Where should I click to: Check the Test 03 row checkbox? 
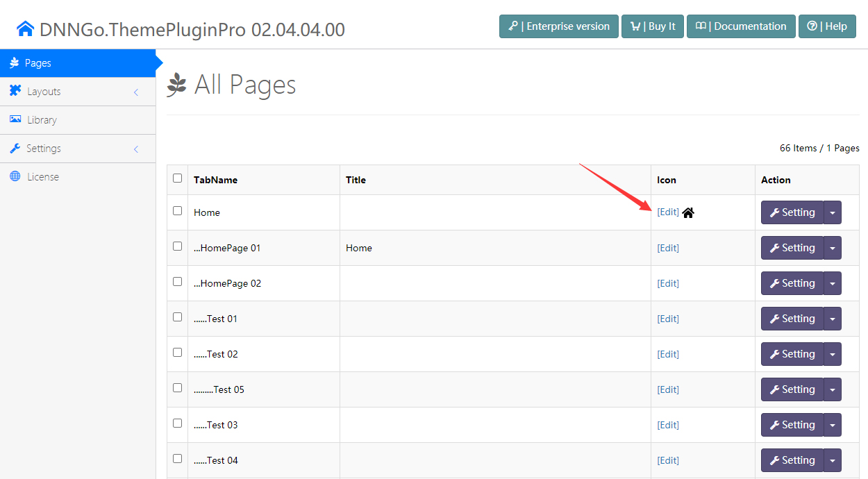[178, 423]
